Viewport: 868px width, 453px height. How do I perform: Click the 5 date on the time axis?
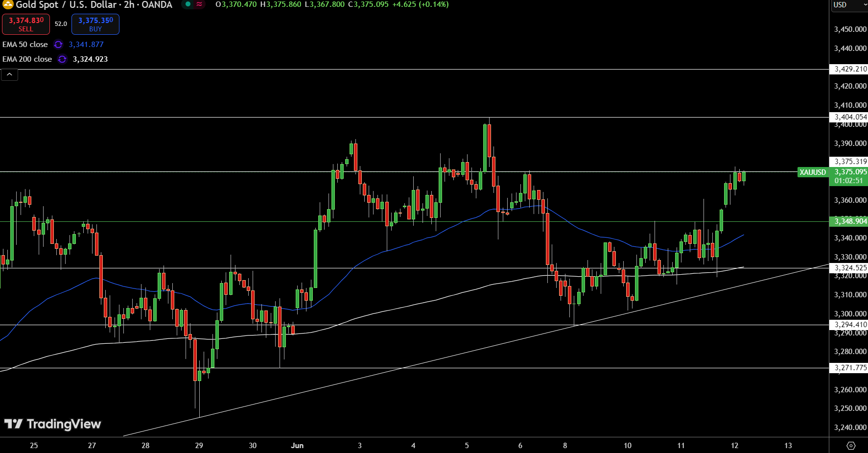tap(467, 446)
